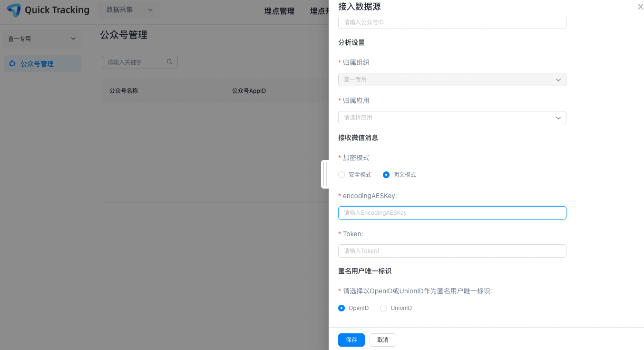The width and height of the screenshot is (644, 350).
Task: Click the 取消 button
Action: 383,340
